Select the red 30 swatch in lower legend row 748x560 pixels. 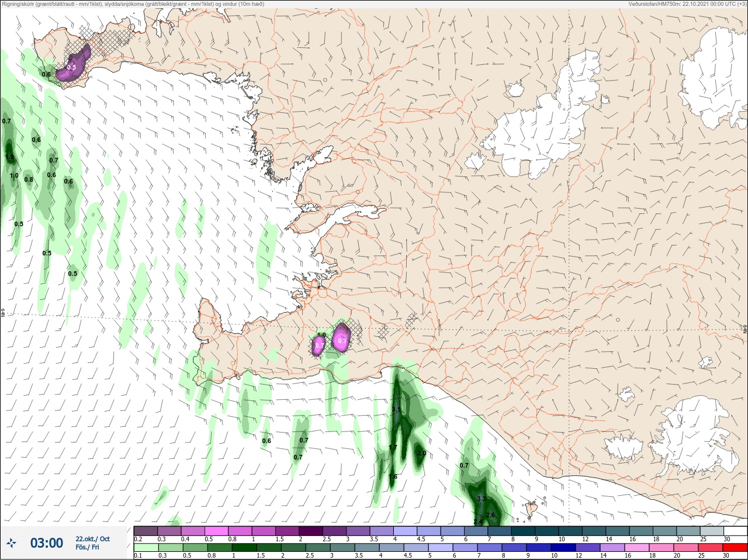coord(735,548)
